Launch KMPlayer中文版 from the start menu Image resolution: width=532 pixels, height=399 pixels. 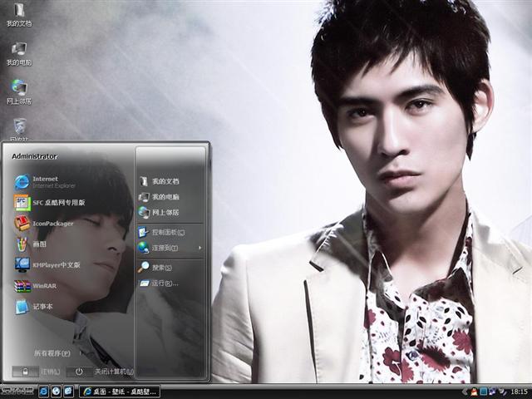(47, 264)
